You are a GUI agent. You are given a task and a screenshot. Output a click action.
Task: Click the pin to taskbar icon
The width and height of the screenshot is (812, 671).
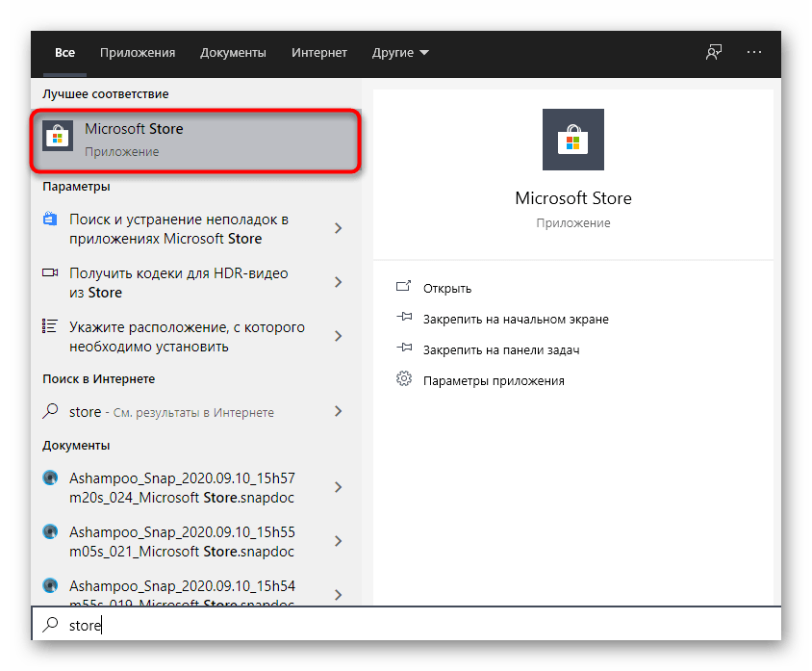pos(404,349)
